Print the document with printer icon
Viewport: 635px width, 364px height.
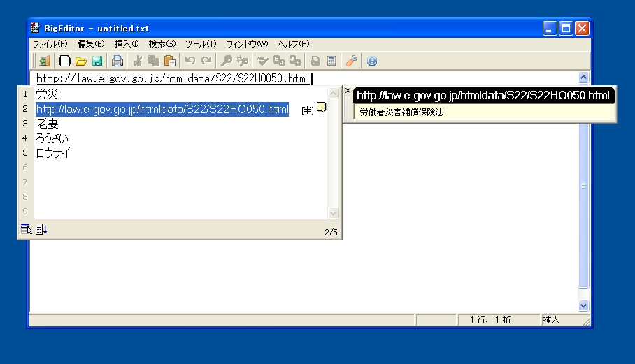[x=117, y=61]
